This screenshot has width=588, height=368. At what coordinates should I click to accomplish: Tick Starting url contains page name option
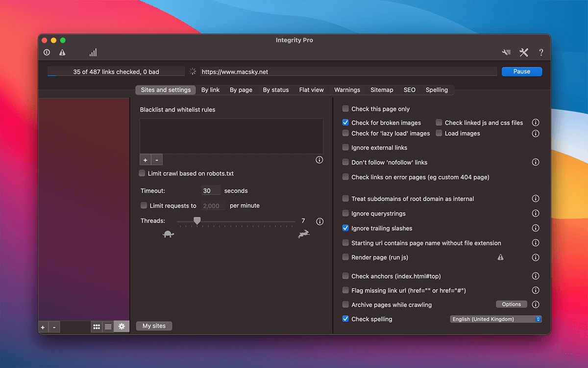(x=346, y=243)
